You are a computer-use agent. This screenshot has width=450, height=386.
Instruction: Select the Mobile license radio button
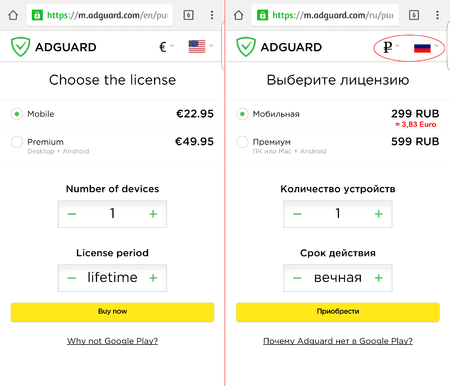tap(17, 114)
